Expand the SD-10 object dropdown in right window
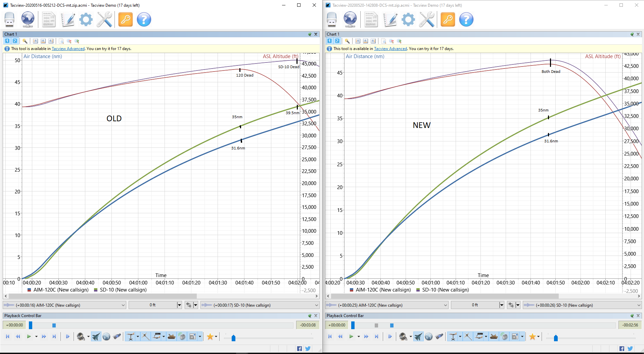The image size is (644, 354). (x=639, y=305)
